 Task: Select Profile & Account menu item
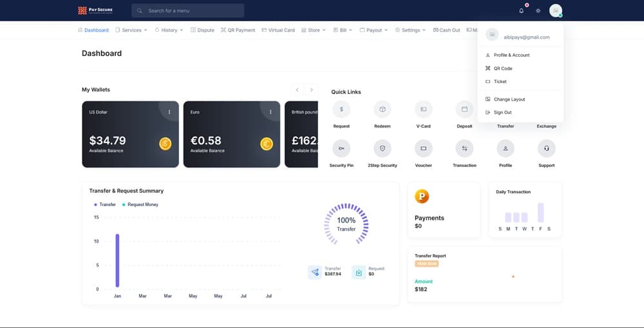tap(511, 55)
